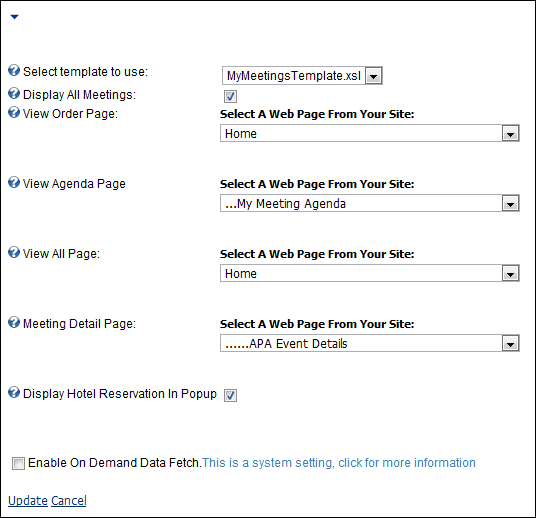Collapse the blue arrow at top left
Image resolution: width=536 pixels, height=518 pixels.
pos(14,16)
